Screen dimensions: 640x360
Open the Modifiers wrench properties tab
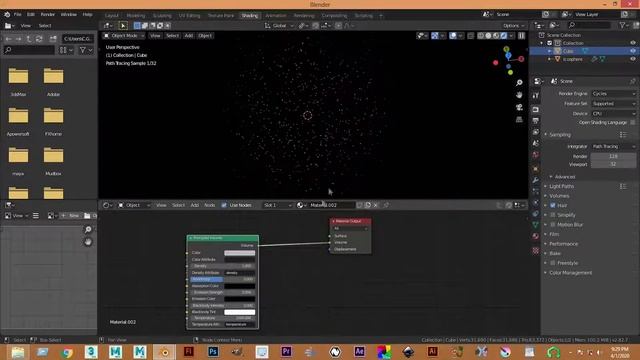(536, 180)
